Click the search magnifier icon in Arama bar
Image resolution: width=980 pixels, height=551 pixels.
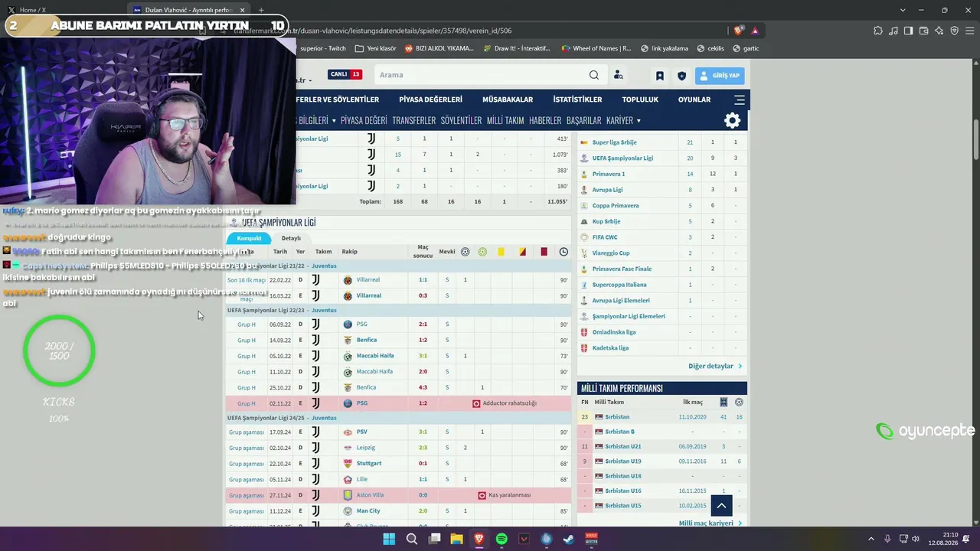594,75
